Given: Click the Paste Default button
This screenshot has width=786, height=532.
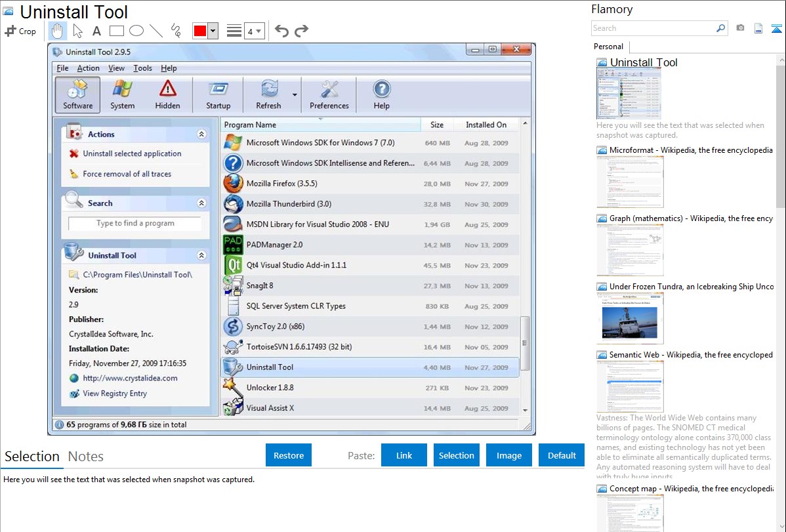Looking at the screenshot, I should [562, 455].
